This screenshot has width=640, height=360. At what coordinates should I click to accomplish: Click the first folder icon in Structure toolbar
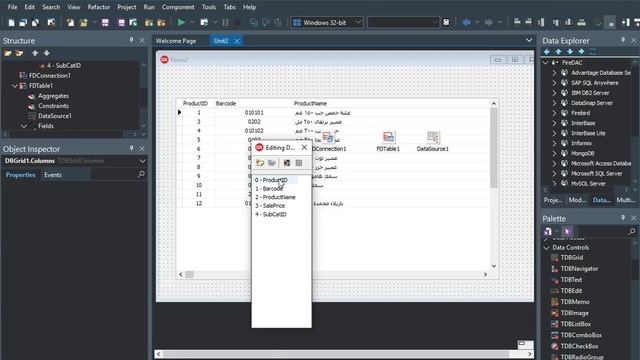(8, 53)
